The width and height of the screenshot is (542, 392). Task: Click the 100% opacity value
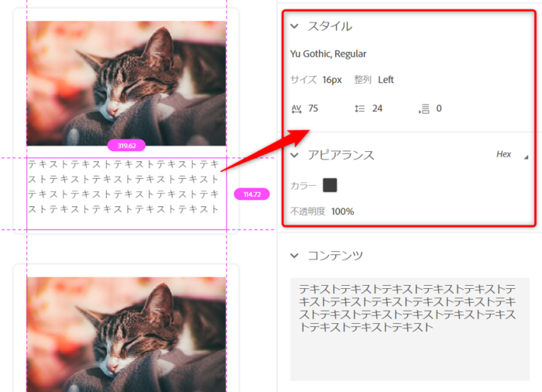342,211
